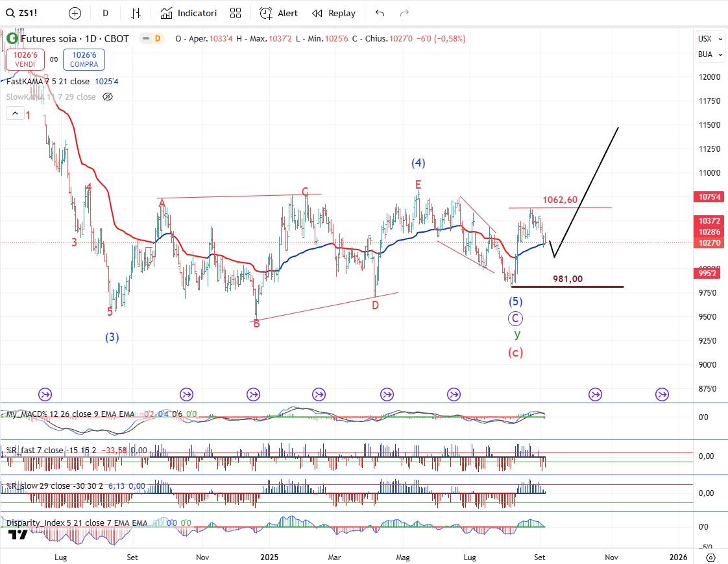This screenshot has width=728, height=564.
Task: Toggle the market status D badge
Action: pyautogui.click(x=158, y=38)
